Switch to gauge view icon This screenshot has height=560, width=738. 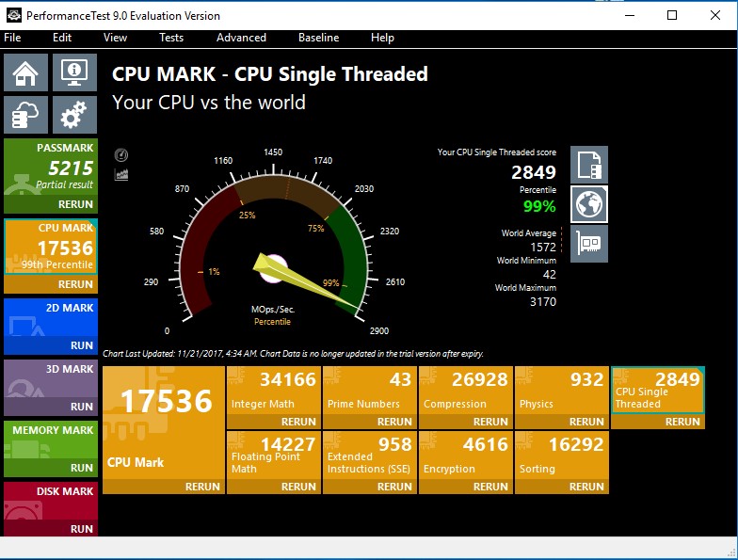pyautogui.click(x=121, y=155)
